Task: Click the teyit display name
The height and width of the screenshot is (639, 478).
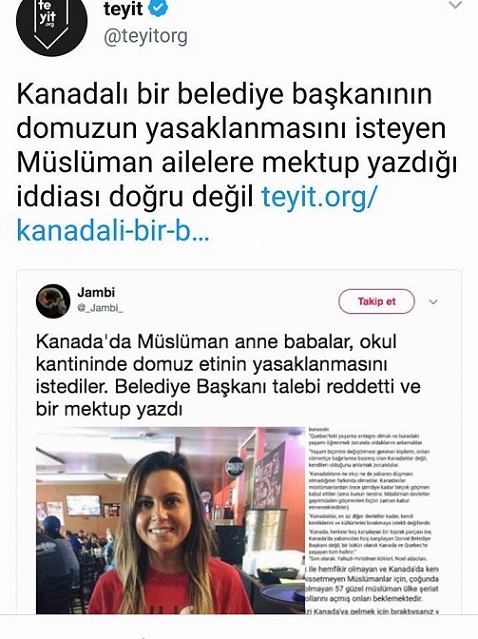Action: 123,9
